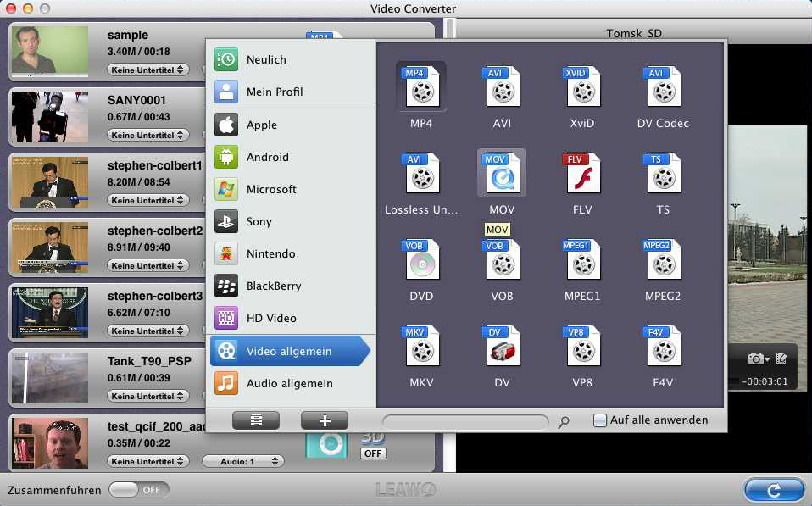Open Keine Untertitel dropdown for SANY0001

pyautogui.click(x=148, y=136)
